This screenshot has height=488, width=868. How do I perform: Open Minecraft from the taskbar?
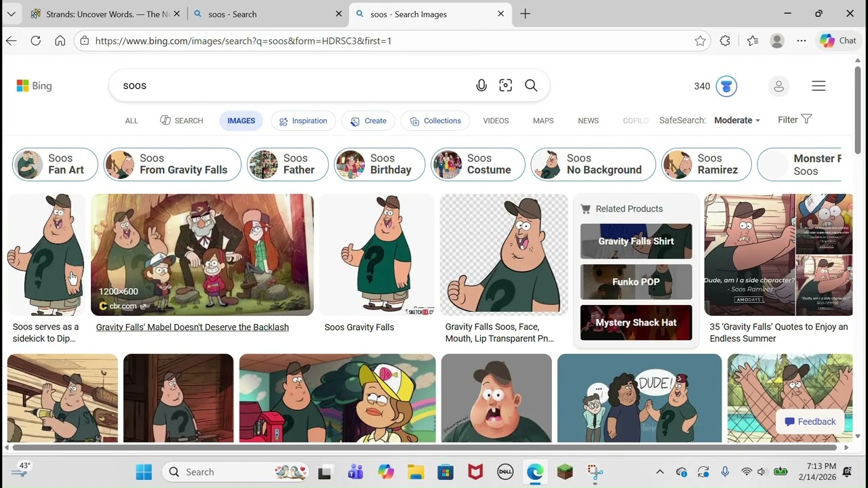pos(565,472)
